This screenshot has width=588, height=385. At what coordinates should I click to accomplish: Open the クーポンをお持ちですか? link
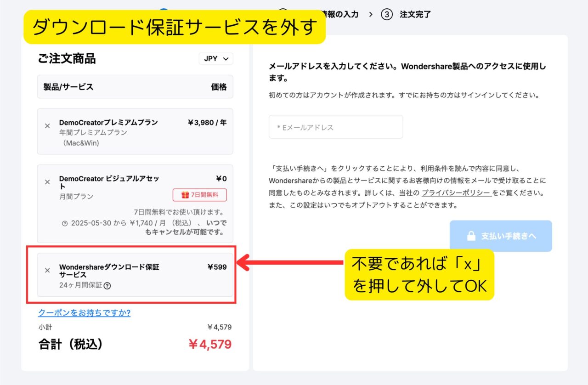pyautogui.click(x=84, y=313)
